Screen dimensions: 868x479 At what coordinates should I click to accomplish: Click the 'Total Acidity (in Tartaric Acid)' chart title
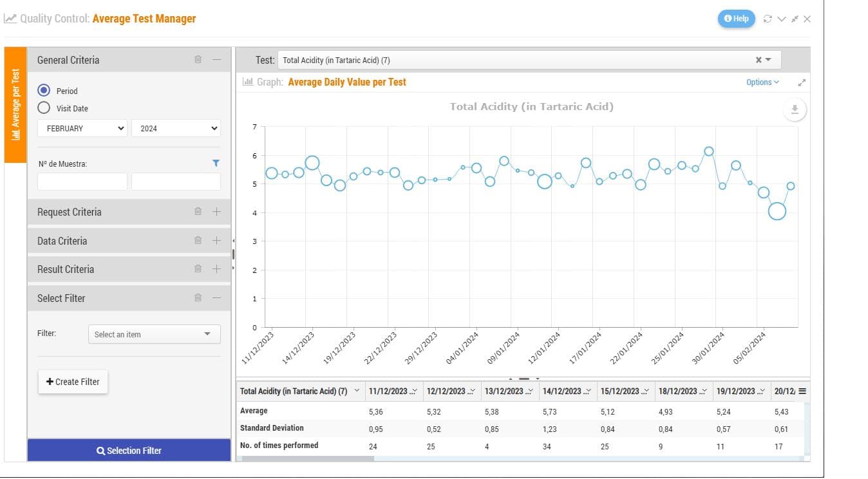tap(531, 107)
